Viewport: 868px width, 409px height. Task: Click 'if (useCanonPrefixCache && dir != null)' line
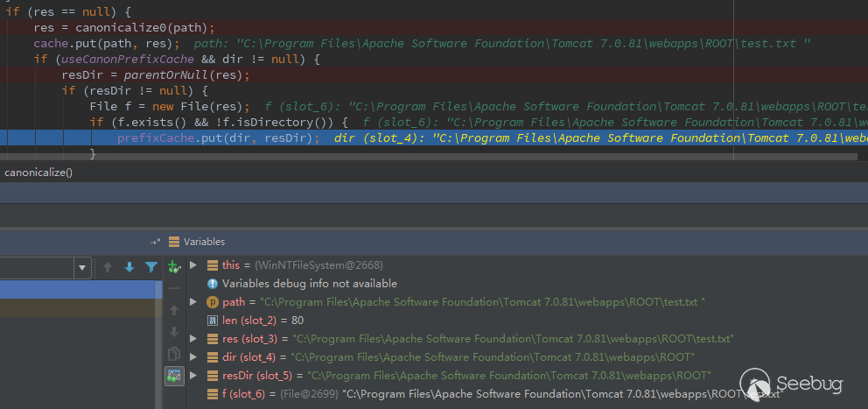pyautogui.click(x=177, y=59)
